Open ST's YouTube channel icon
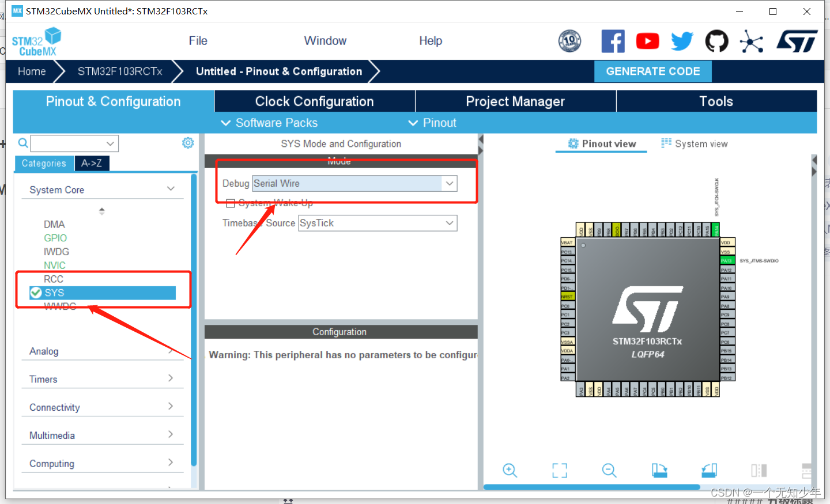The height and width of the screenshot is (504, 830). pyautogui.click(x=647, y=40)
